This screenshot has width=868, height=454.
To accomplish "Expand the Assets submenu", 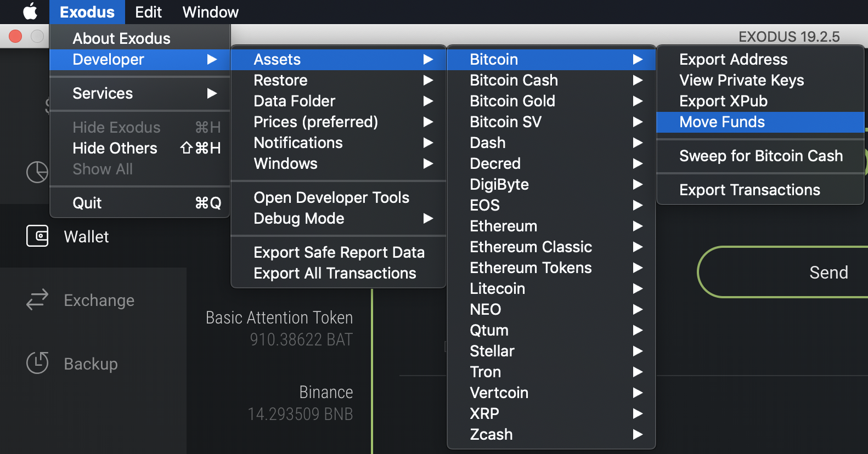I will coord(339,59).
